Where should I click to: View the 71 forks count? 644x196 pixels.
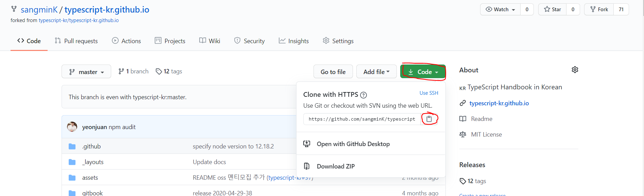click(621, 10)
